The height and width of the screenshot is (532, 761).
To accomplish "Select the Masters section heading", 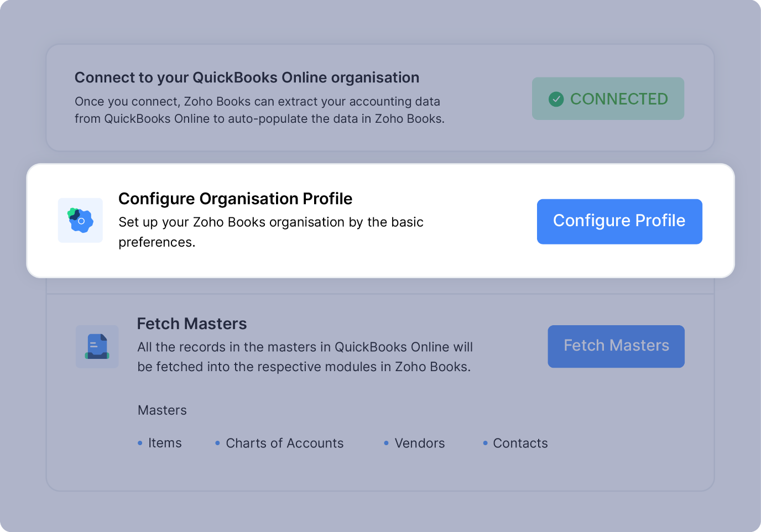I will click(x=161, y=410).
